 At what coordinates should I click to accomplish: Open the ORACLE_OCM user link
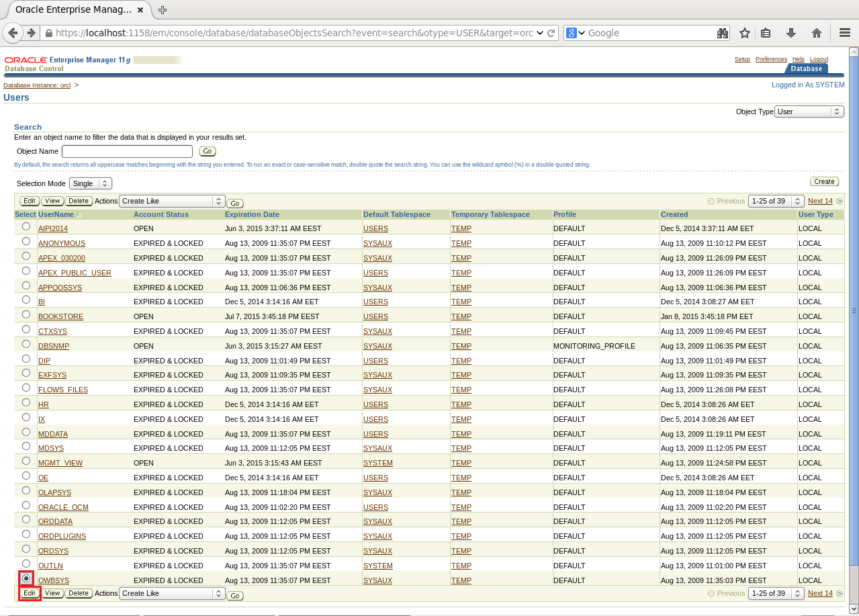(63, 507)
